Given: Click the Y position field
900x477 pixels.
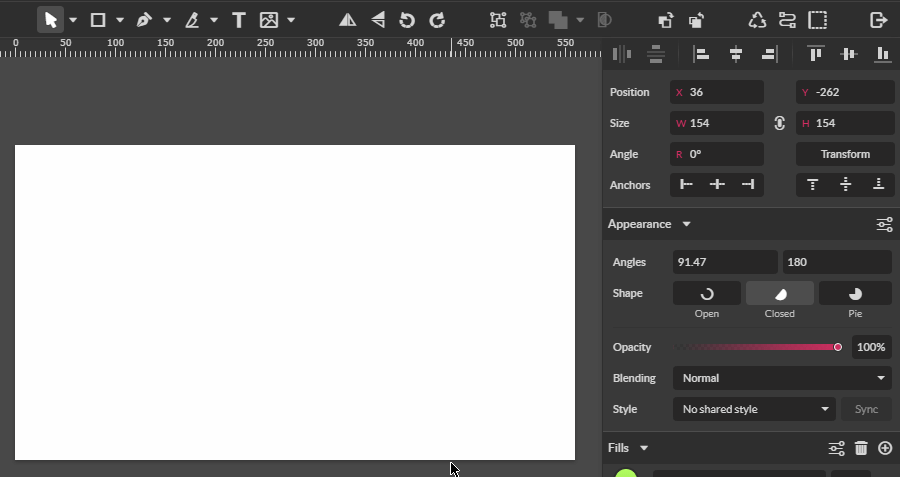Looking at the screenshot, I should 845,92.
